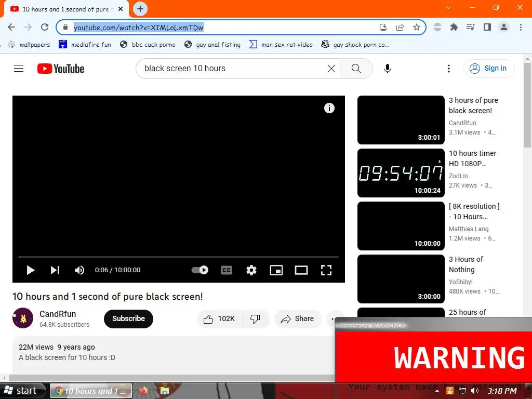The height and width of the screenshot is (399, 532).
Task: Reload the page with the refresh icon
Action: (45, 27)
